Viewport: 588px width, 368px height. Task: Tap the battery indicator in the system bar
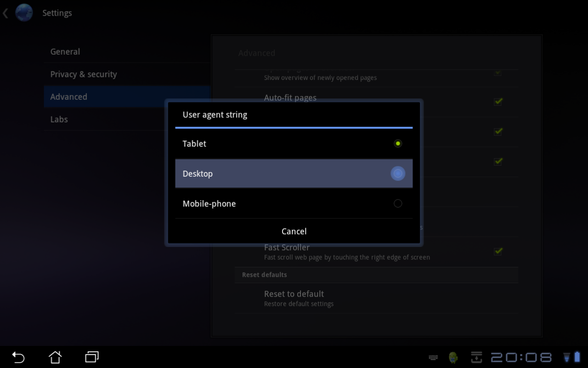tap(577, 357)
